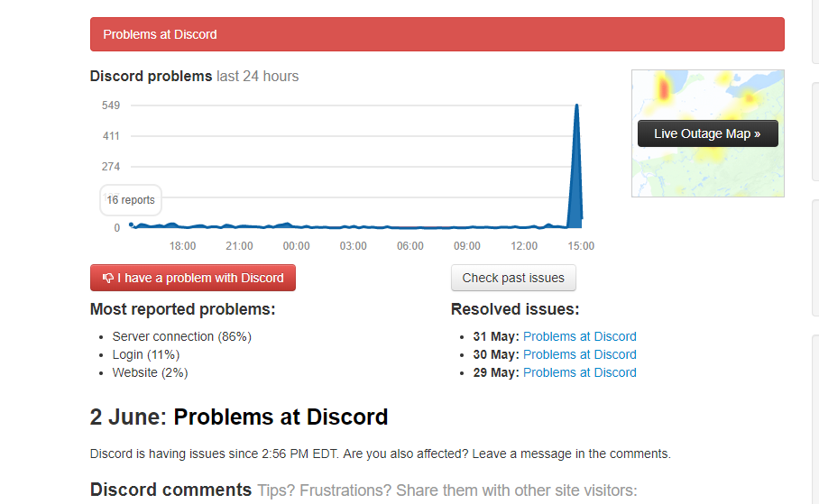Open the 31 May Problems at Discord link
Viewport: 819px width, 504px height.
point(580,336)
